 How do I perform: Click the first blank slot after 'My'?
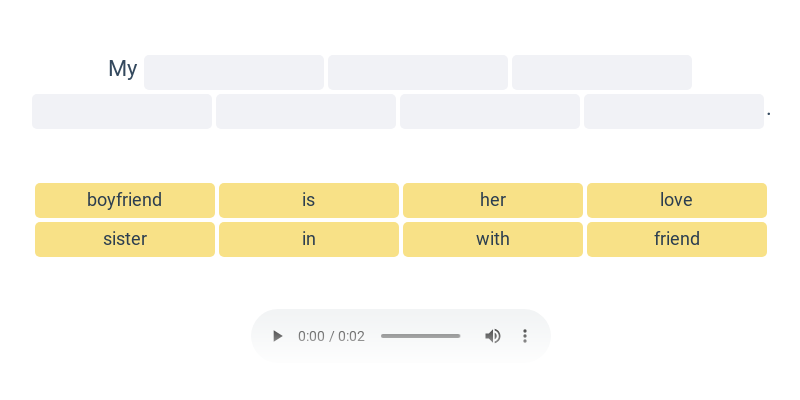click(234, 73)
